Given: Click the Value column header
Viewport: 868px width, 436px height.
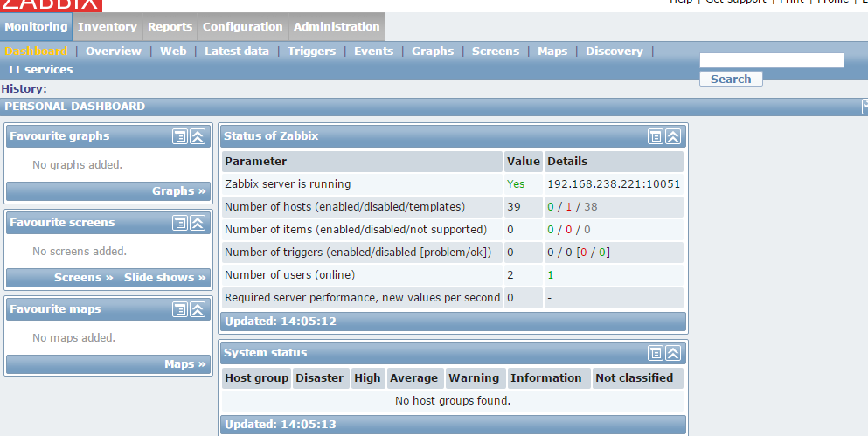Looking at the screenshot, I should tap(523, 162).
